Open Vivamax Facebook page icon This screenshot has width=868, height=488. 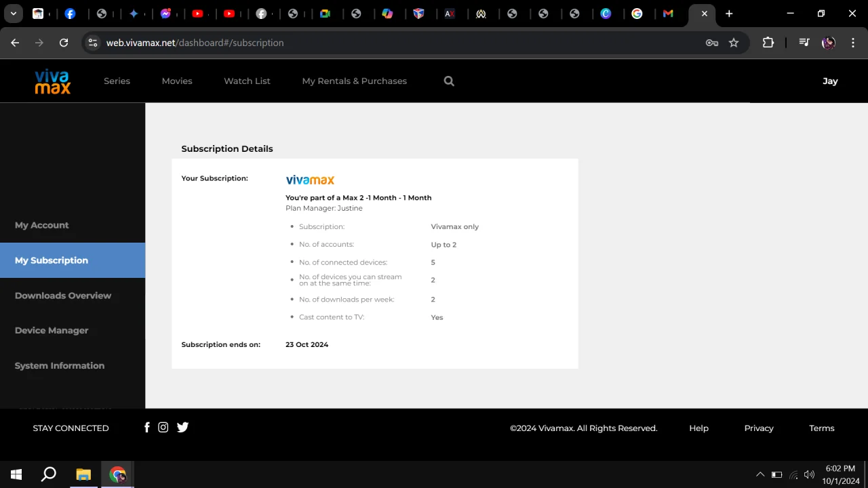(x=146, y=427)
